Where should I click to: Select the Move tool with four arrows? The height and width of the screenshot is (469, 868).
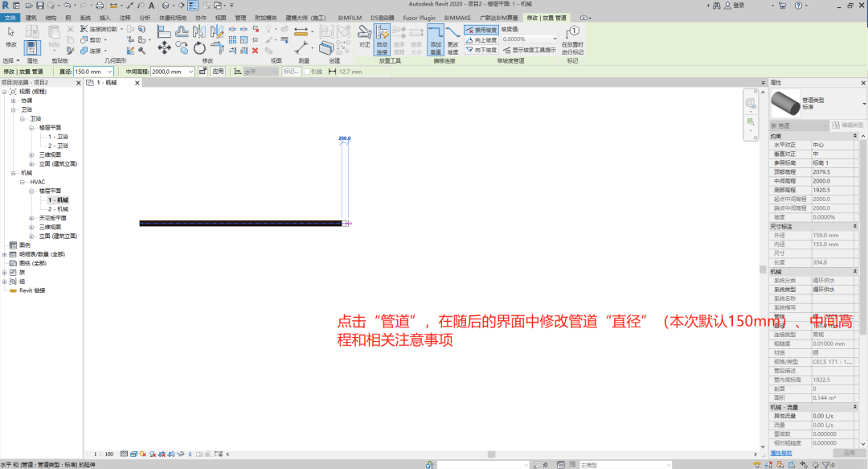click(165, 48)
